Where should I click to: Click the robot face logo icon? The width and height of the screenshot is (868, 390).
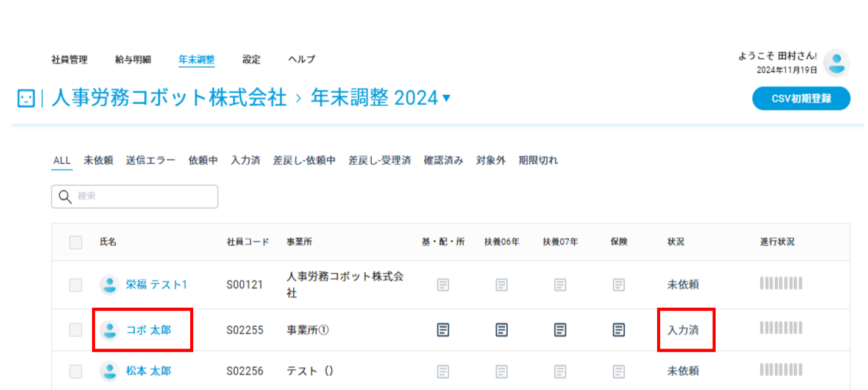[26, 98]
